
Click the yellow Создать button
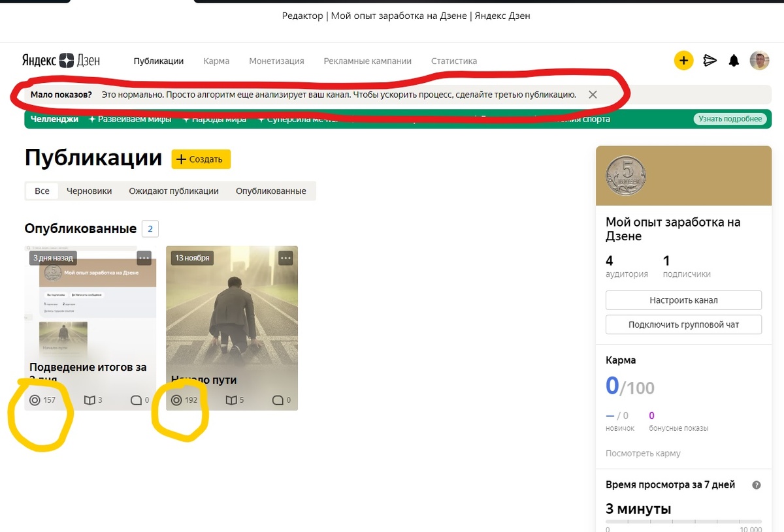201,159
